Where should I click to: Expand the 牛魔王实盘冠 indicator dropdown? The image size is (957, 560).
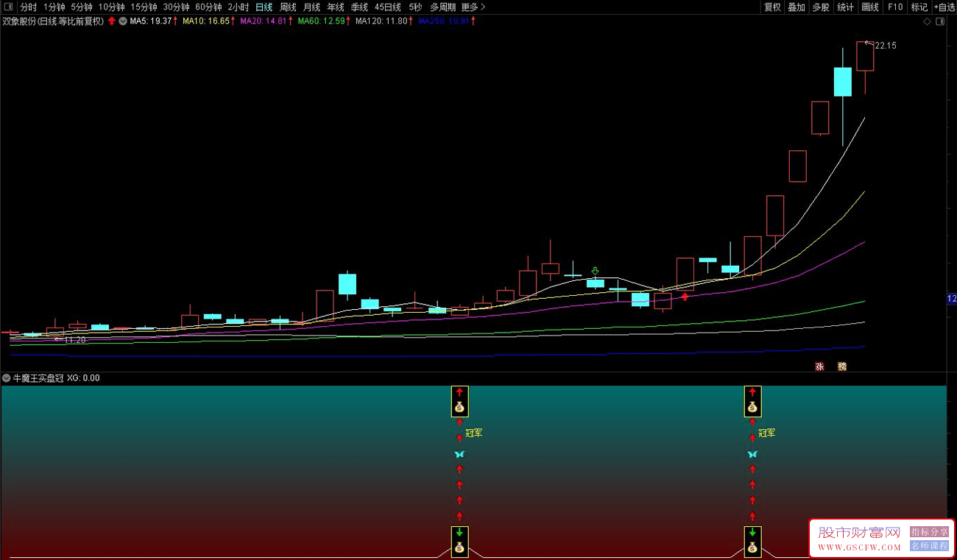click(x=6, y=378)
